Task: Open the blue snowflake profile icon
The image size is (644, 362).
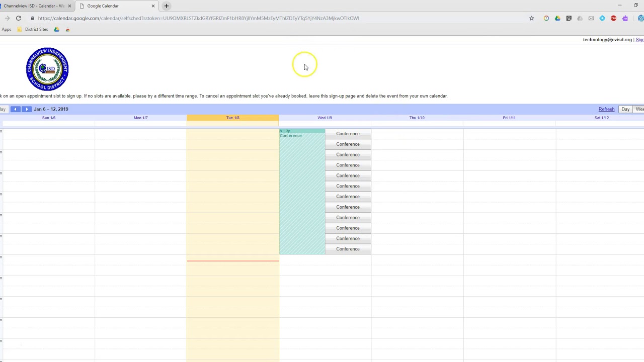Action: coord(640,18)
